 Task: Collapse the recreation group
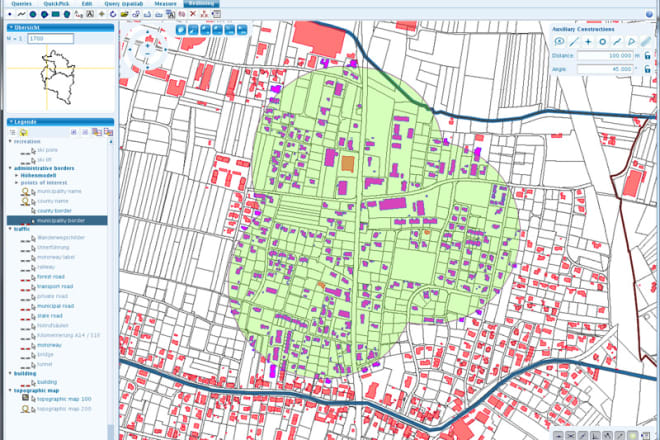click(x=10, y=141)
